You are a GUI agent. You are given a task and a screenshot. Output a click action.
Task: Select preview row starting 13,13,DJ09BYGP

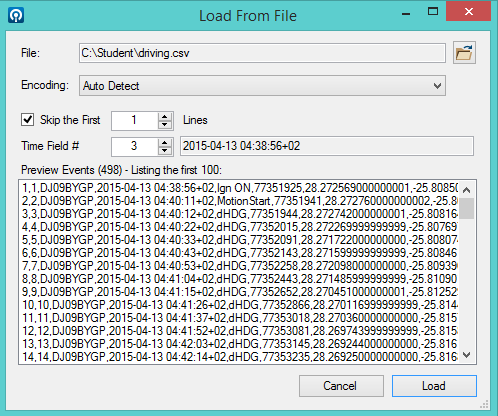pos(240,344)
